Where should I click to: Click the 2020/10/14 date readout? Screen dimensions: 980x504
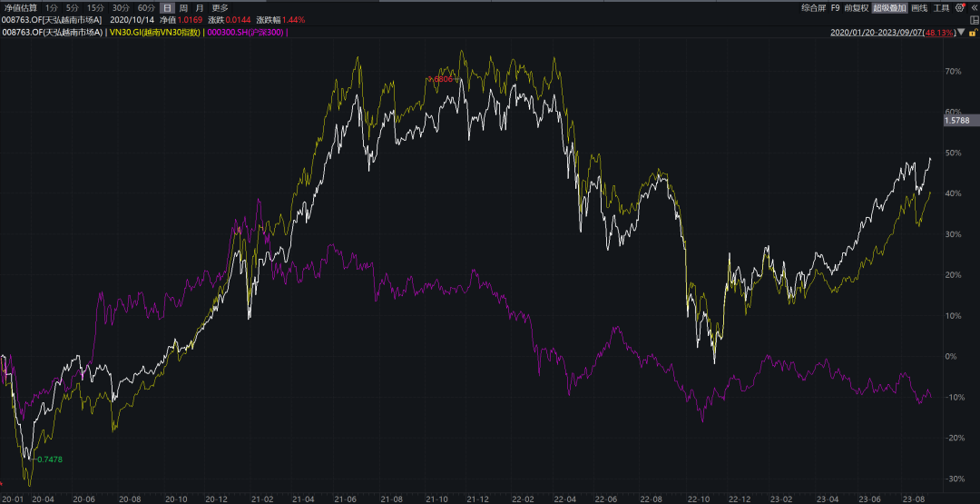[132, 20]
